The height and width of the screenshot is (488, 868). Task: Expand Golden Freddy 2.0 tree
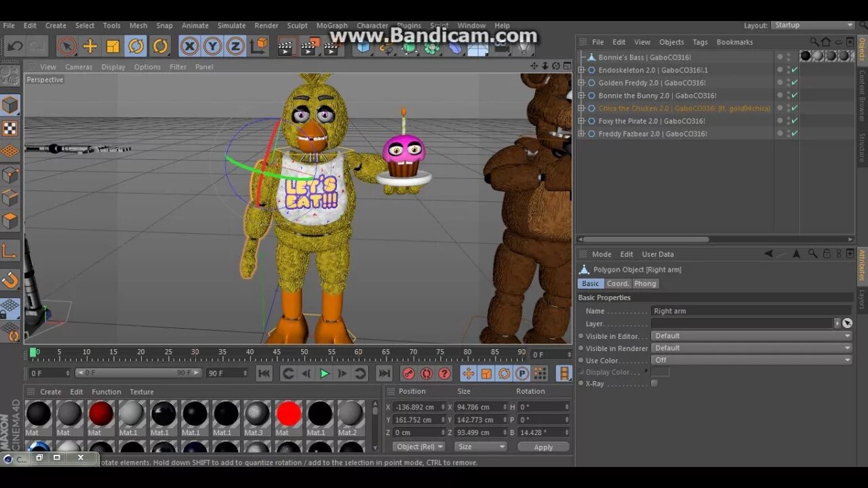click(x=581, y=83)
